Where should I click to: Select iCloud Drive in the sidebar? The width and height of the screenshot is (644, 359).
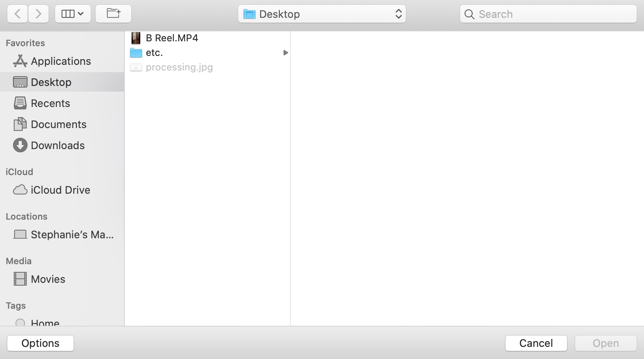click(x=60, y=190)
